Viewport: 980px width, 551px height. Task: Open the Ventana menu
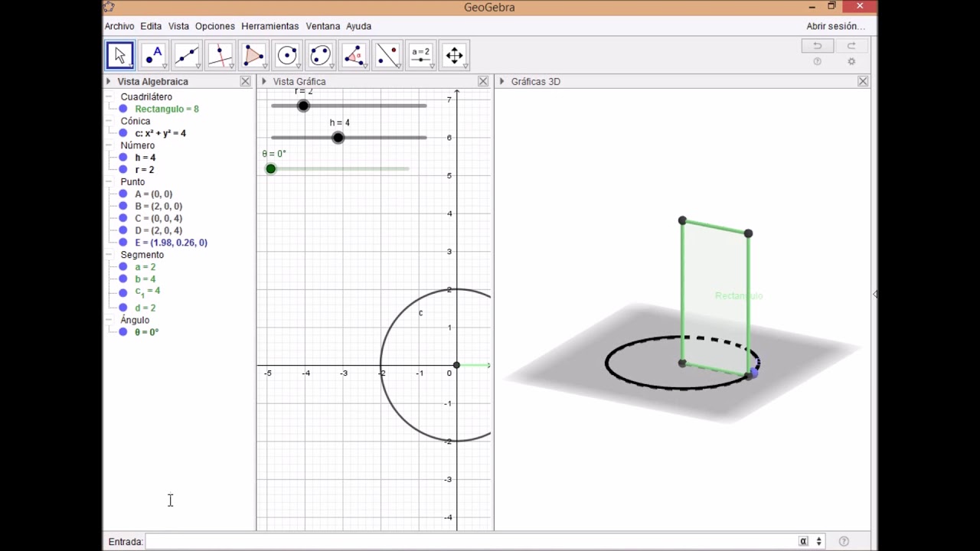coord(323,26)
